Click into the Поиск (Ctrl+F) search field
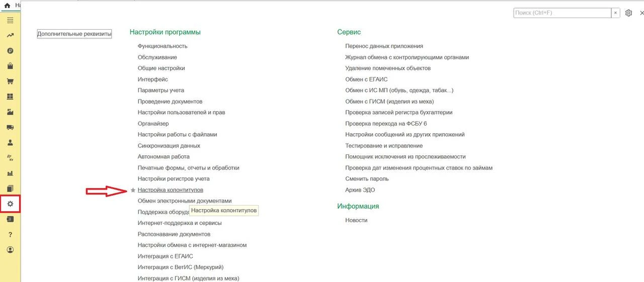The width and height of the screenshot is (644, 282). click(x=562, y=13)
